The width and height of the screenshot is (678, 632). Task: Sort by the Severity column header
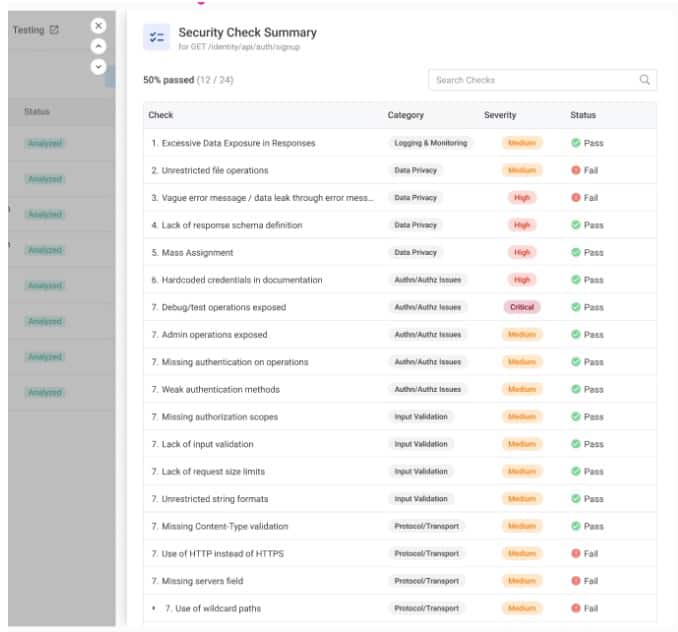point(500,115)
